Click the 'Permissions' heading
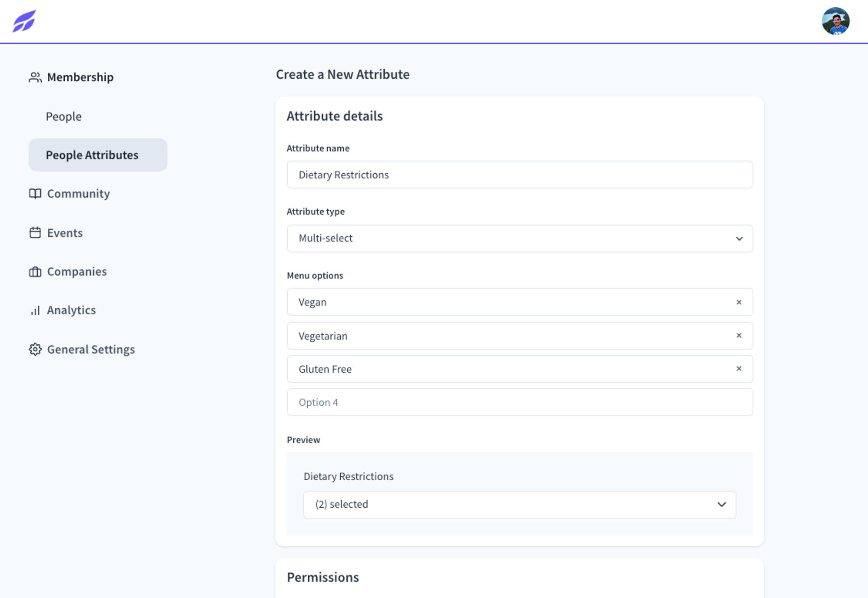This screenshot has height=598, width=868. tap(322, 577)
